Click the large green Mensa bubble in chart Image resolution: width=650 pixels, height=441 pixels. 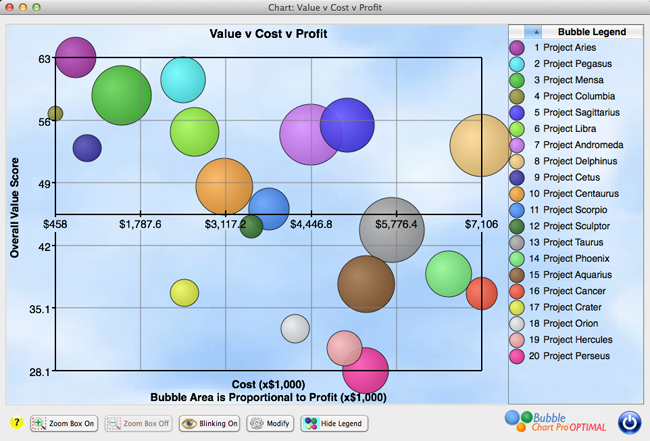121,95
